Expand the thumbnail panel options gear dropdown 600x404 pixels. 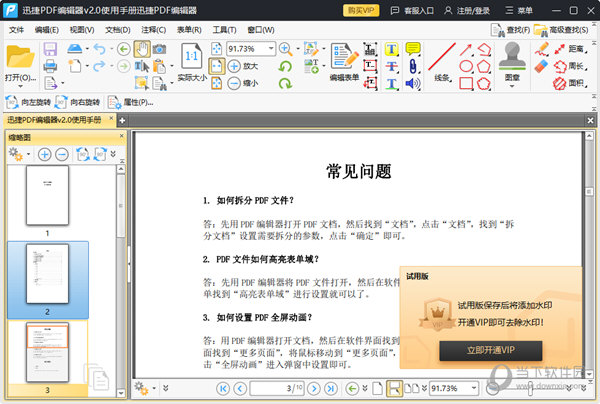(28, 154)
